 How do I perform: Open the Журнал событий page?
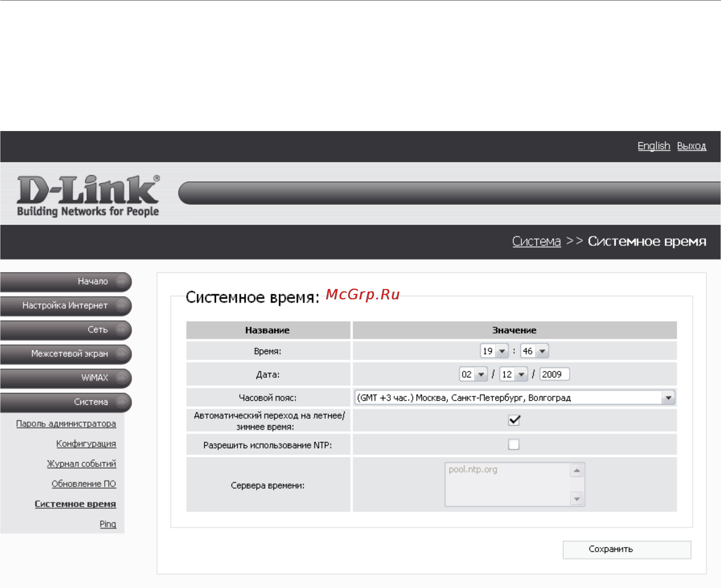(81, 464)
